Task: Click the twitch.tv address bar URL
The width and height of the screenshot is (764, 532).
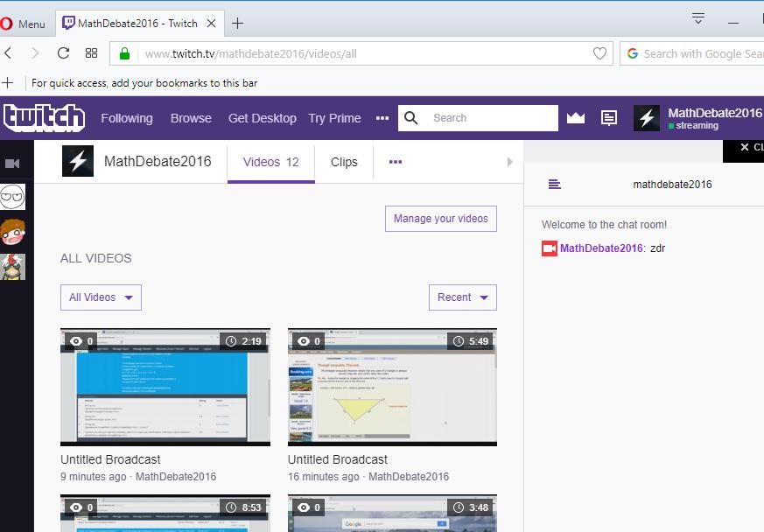Action: pyautogui.click(x=250, y=53)
